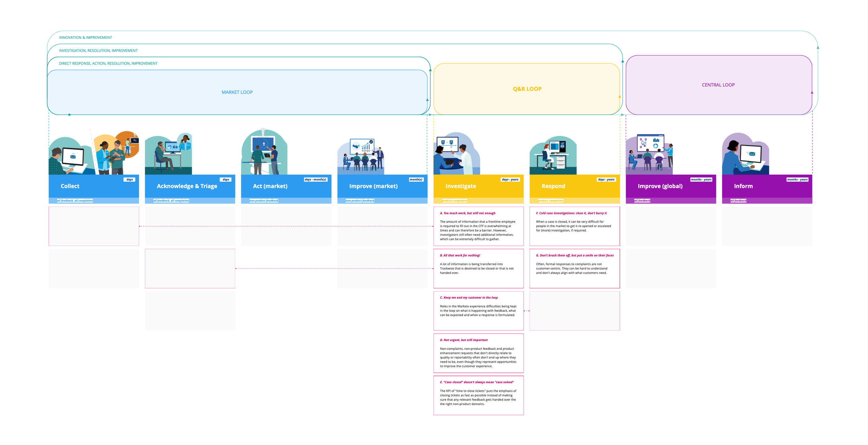Image resolution: width=868 pixels, height=445 pixels.
Task: Select the CENTRAL LOOP box
Action: [x=718, y=85]
